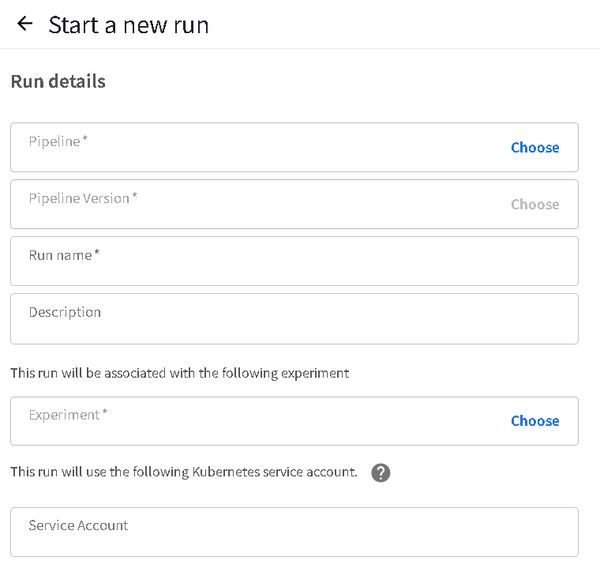Go back using the left arrow icon
The image size is (600, 572).
click(25, 24)
